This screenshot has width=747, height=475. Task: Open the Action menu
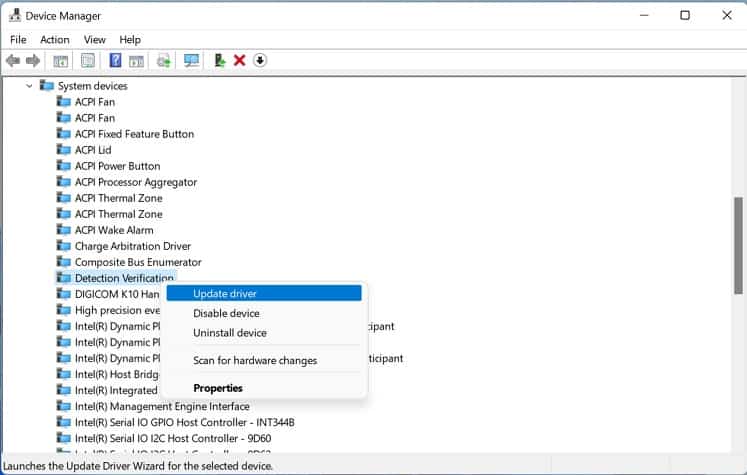pos(55,40)
